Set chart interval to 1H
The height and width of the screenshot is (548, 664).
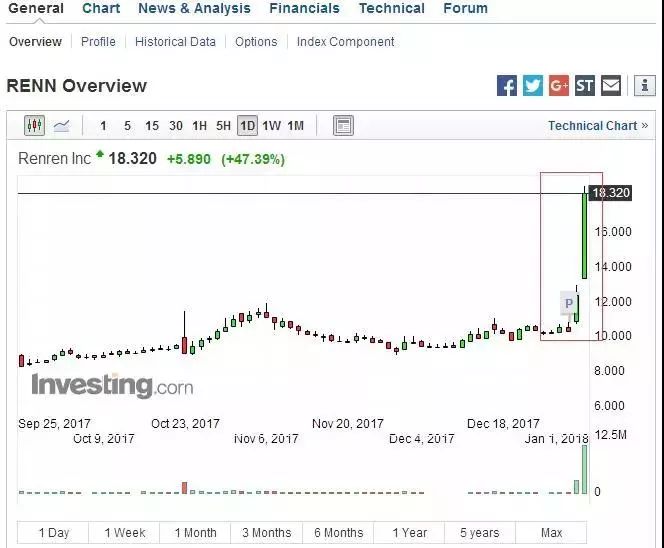[199, 126]
